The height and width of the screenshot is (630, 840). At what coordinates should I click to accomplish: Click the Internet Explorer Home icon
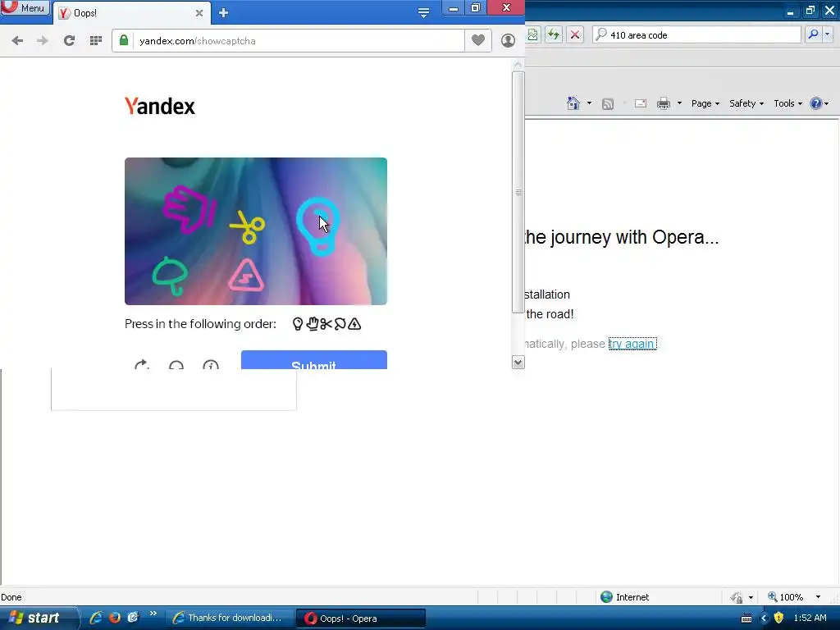(573, 103)
